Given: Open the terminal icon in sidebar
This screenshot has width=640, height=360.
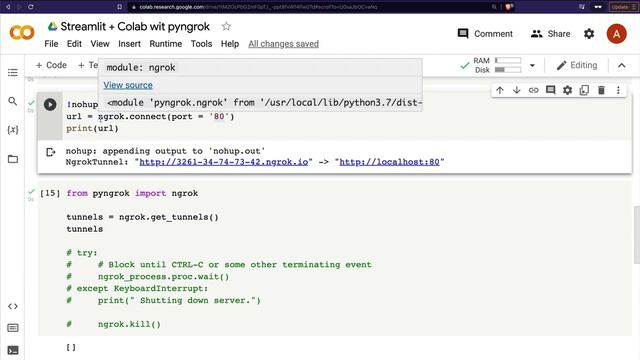Looking at the screenshot, I should tap(13, 350).
